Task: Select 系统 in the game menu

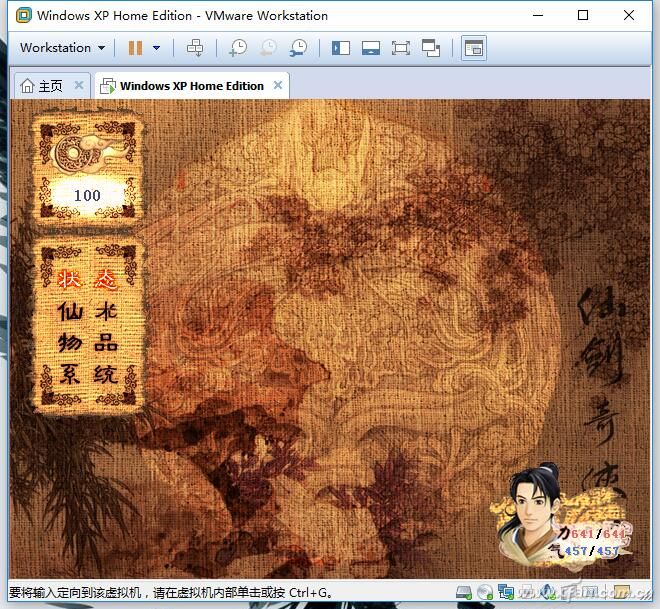Action: coord(88,374)
